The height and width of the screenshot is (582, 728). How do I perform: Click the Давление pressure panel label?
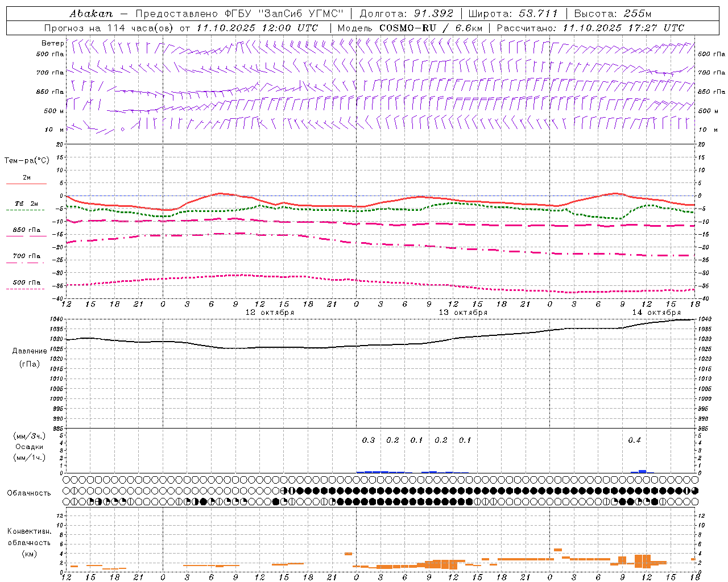click(30, 351)
